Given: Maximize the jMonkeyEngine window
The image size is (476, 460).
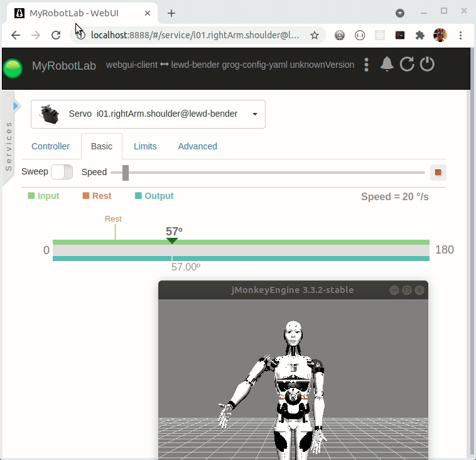Looking at the screenshot, I should (x=407, y=290).
